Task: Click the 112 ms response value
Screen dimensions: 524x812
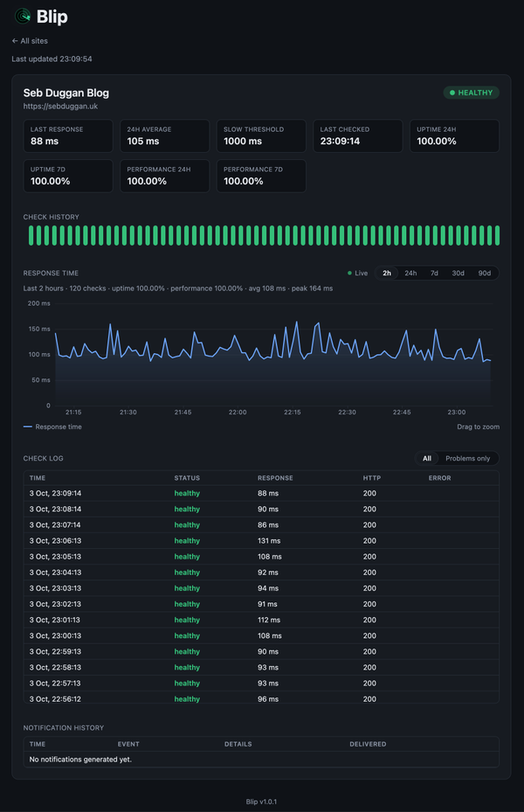Action: point(269,620)
